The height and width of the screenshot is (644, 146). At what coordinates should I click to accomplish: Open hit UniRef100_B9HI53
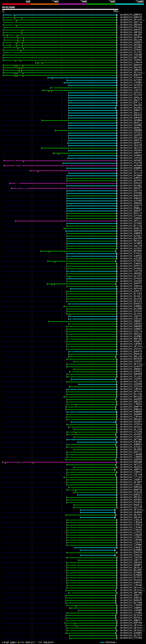[131, 30]
